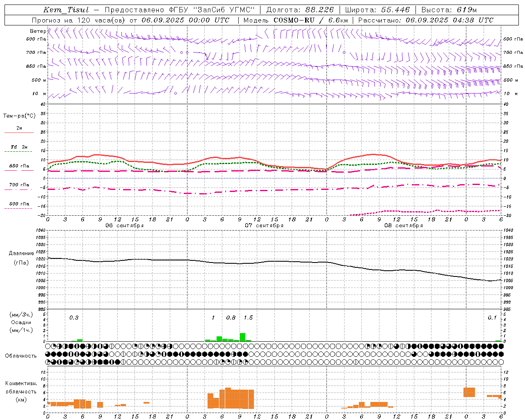Screen dimensions: 525x420
Task: Click the (гПа) unit label under Давление
Action: (x=21, y=263)
